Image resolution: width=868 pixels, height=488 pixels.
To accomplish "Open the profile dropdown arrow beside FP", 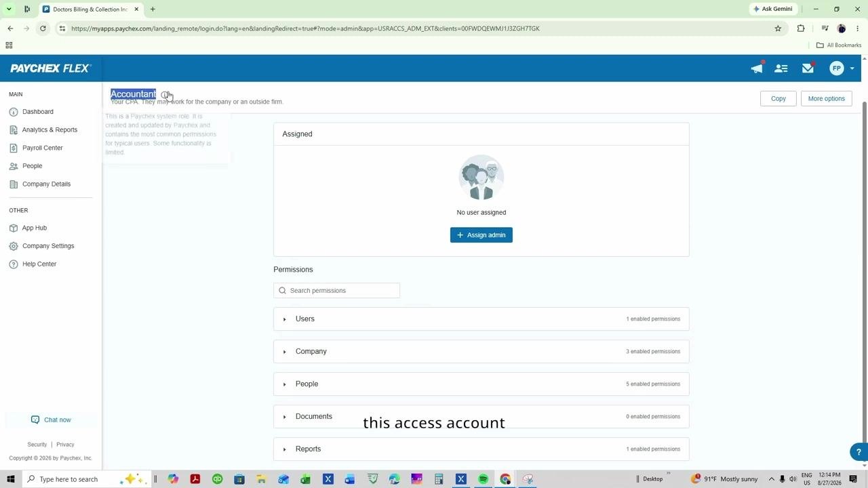I will click(852, 68).
